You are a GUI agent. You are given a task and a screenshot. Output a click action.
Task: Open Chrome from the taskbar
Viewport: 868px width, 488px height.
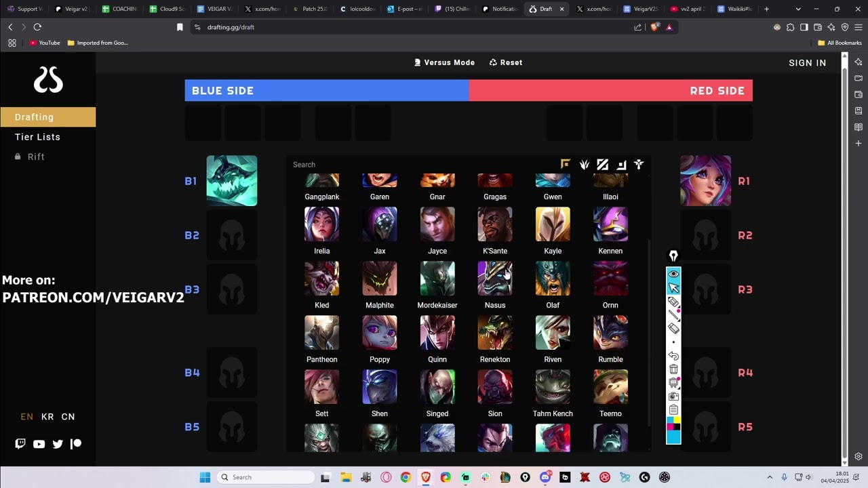tap(406, 477)
